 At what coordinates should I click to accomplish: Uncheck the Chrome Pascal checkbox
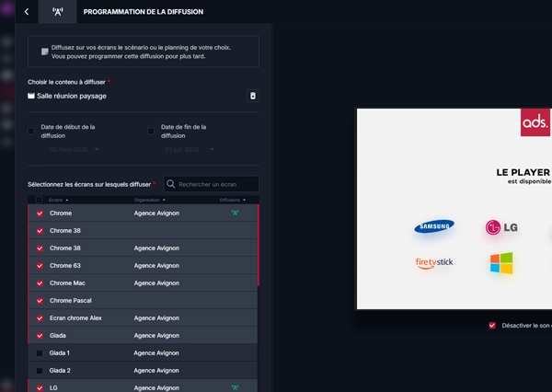tap(40, 300)
